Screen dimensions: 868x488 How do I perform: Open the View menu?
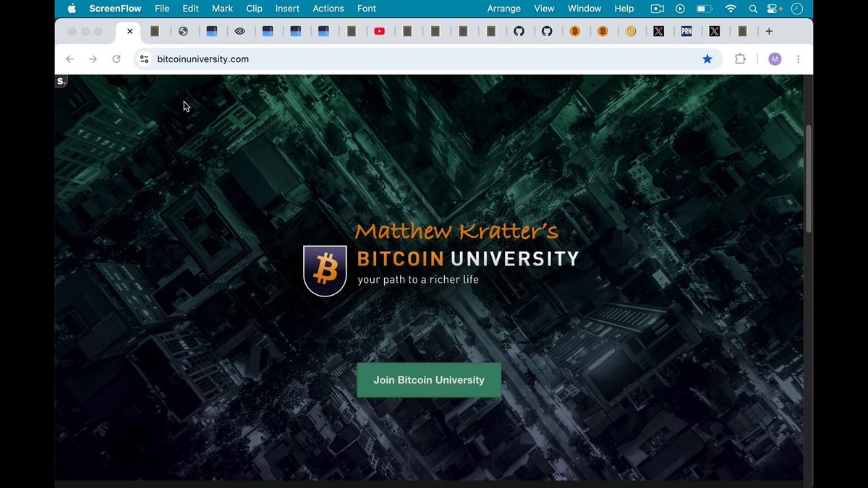tap(544, 9)
